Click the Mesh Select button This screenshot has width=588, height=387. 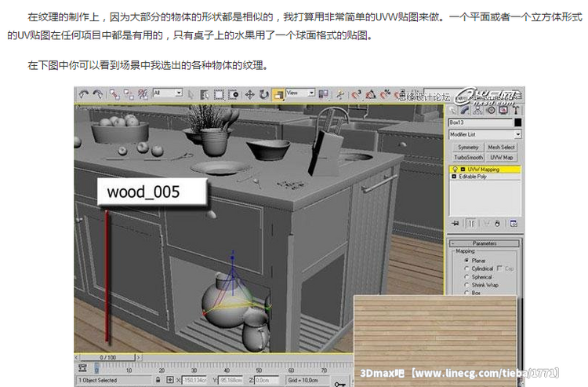[502, 147]
